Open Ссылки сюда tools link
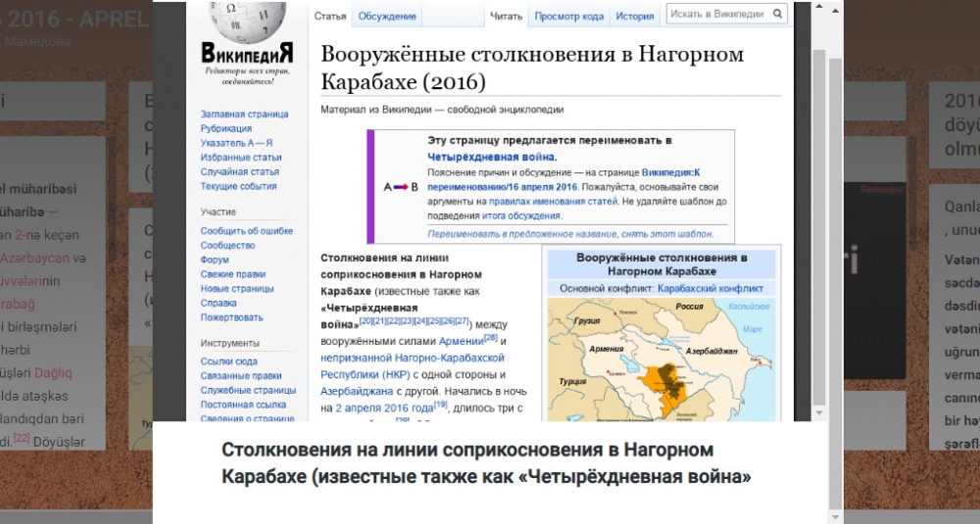 [228, 361]
